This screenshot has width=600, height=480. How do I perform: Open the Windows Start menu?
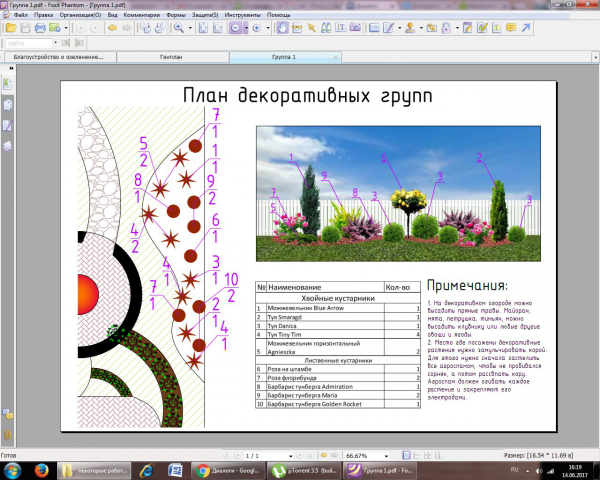click(x=12, y=470)
